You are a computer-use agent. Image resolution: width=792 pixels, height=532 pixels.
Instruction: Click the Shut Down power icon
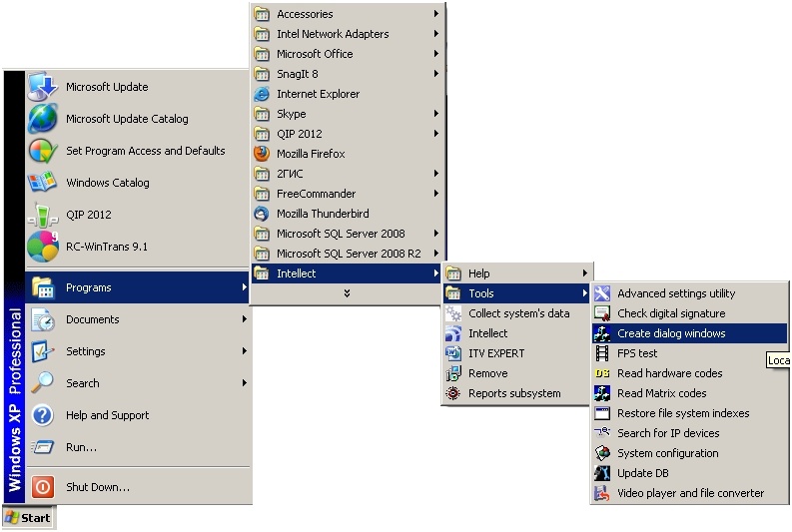tap(42, 487)
